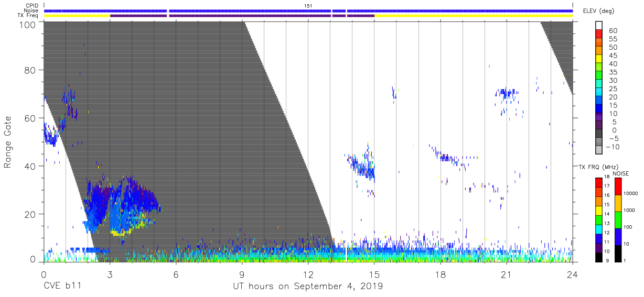Viewport: 644px width, 297px height.
Task: Click the 'Range Gate' axis title
Action: tap(8, 142)
